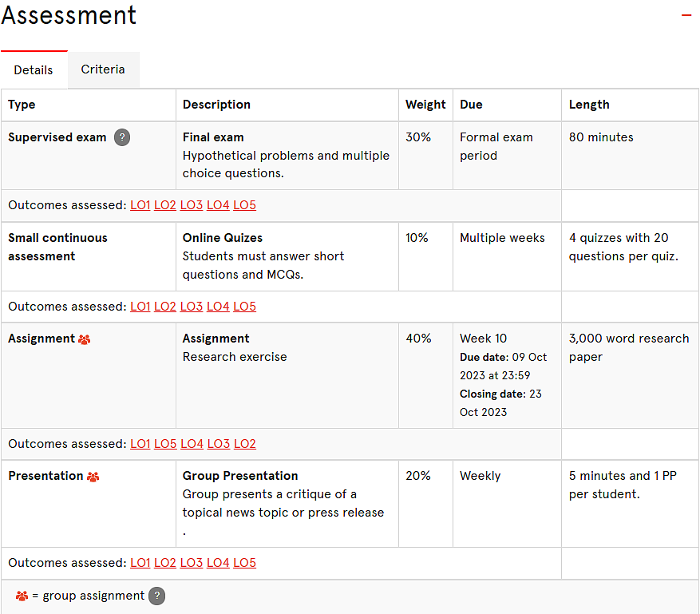
Task: Collapse the Assessment section with the minus icon
Action: point(686,15)
